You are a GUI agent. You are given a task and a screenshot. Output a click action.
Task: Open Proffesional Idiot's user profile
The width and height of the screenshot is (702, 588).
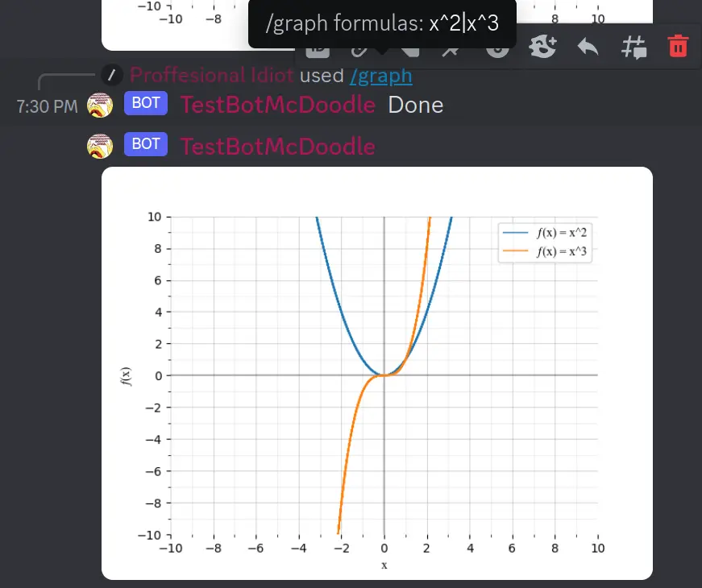pos(211,76)
